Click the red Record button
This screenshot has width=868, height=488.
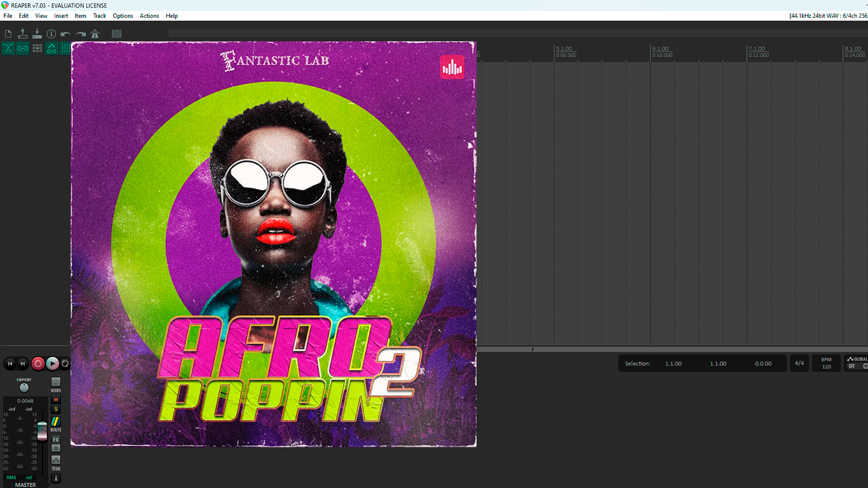(38, 363)
